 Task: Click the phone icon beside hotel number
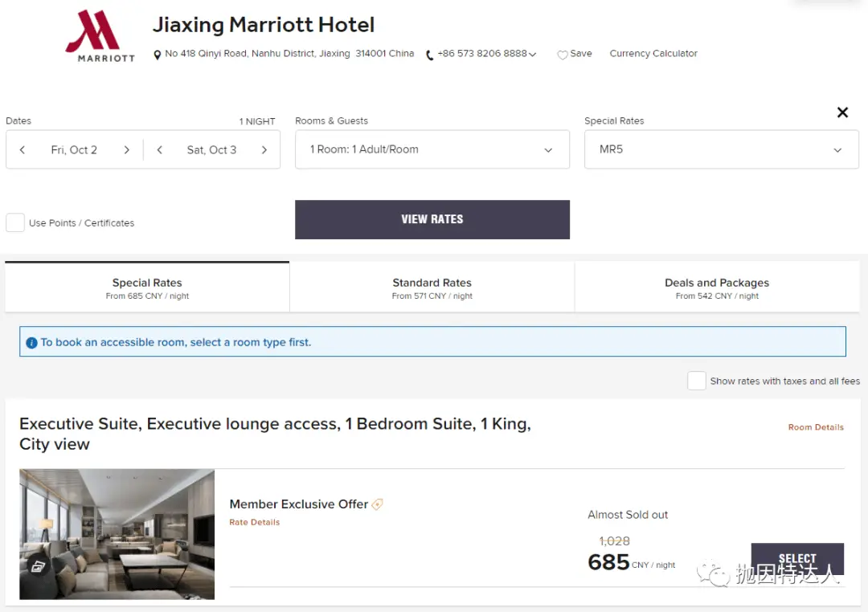[429, 55]
